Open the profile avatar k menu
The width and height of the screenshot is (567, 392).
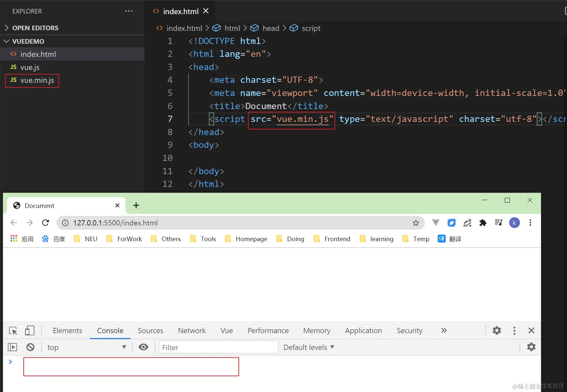(514, 223)
